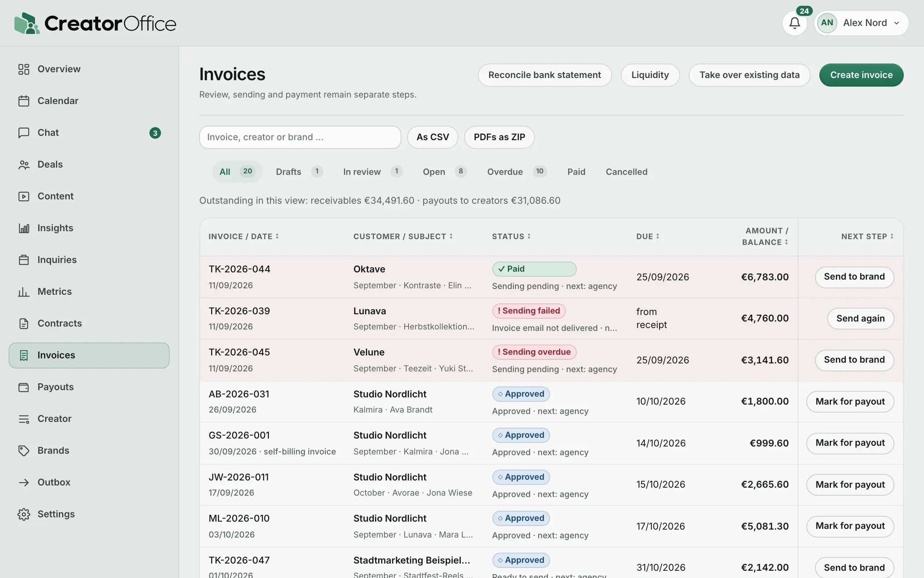Download PDFs as ZIP
Screen dimensions: 924x578
click(499, 137)
